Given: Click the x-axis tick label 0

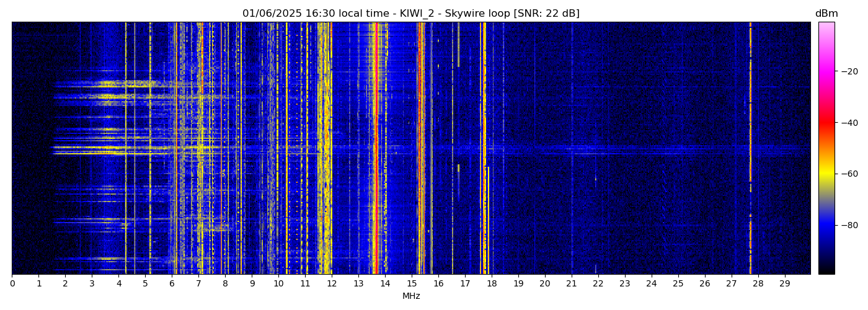Looking at the screenshot, I should pyautogui.click(x=12, y=283).
